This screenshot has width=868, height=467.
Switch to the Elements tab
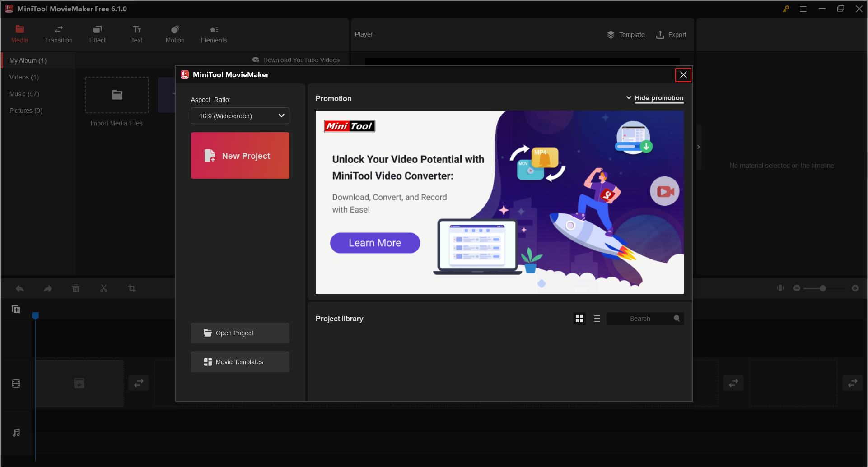[214, 35]
